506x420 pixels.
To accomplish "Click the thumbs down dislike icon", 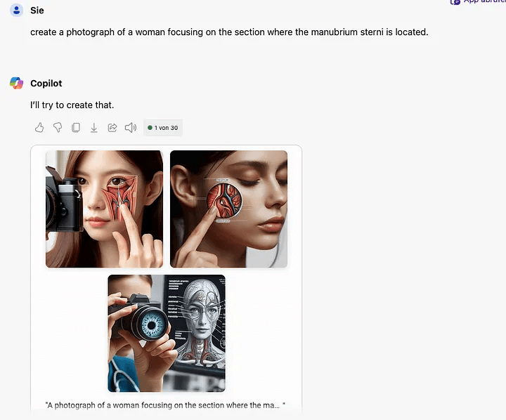I will point(58,128).
